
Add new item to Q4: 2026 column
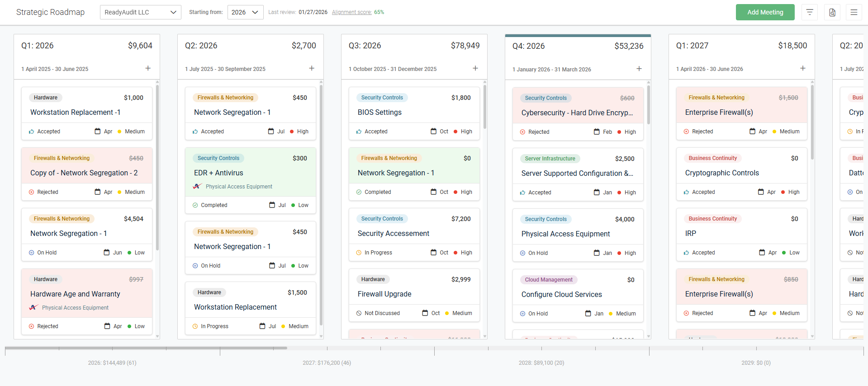(639, 69)
